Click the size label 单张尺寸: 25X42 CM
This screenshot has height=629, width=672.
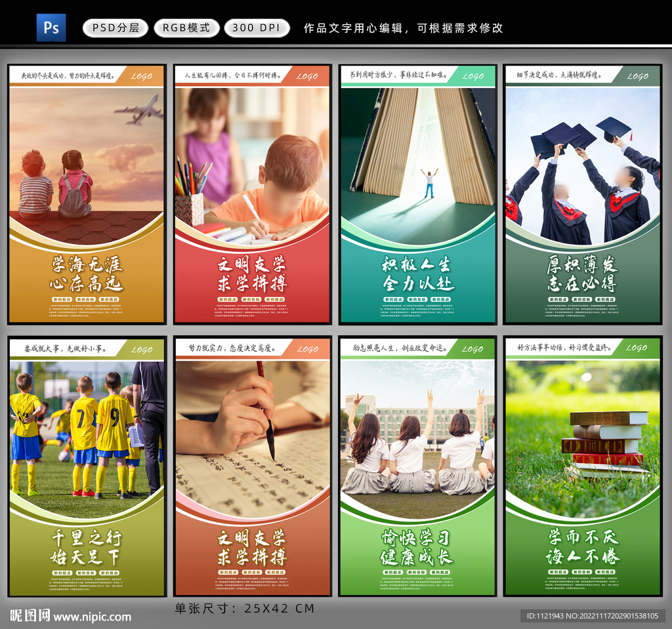(x=245, y=609)
